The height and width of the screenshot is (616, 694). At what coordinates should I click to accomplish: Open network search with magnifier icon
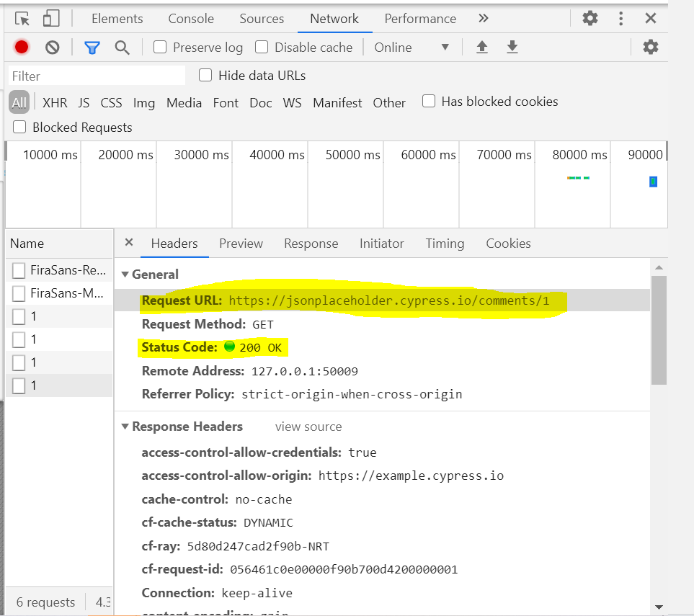pos(122,48)
